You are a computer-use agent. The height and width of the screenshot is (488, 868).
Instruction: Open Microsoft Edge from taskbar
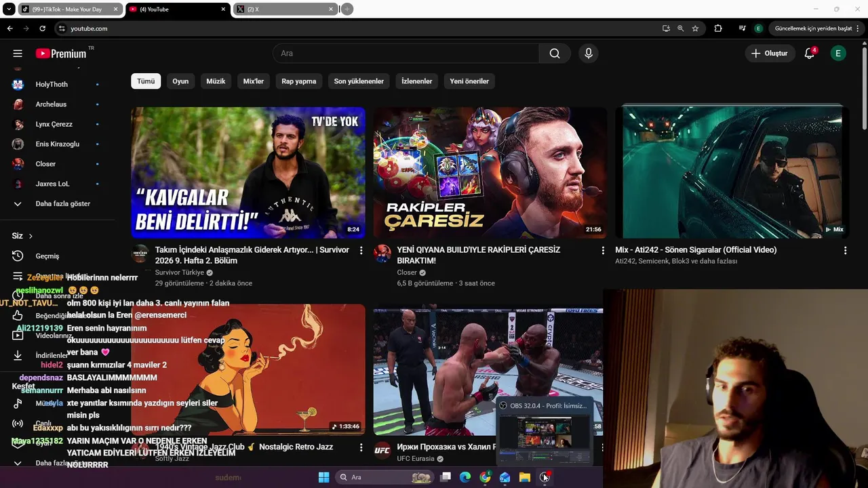(465, 477)
